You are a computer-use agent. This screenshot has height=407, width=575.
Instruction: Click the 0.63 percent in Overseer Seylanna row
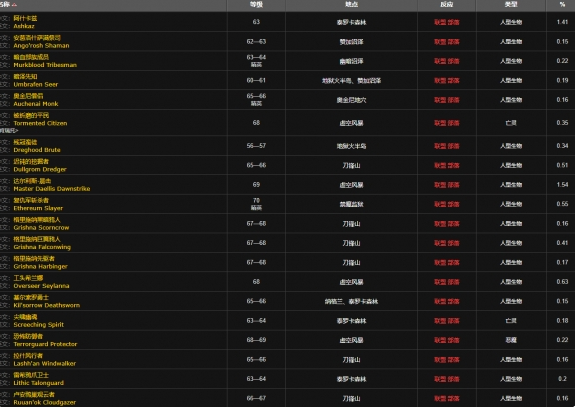[562, 282]
